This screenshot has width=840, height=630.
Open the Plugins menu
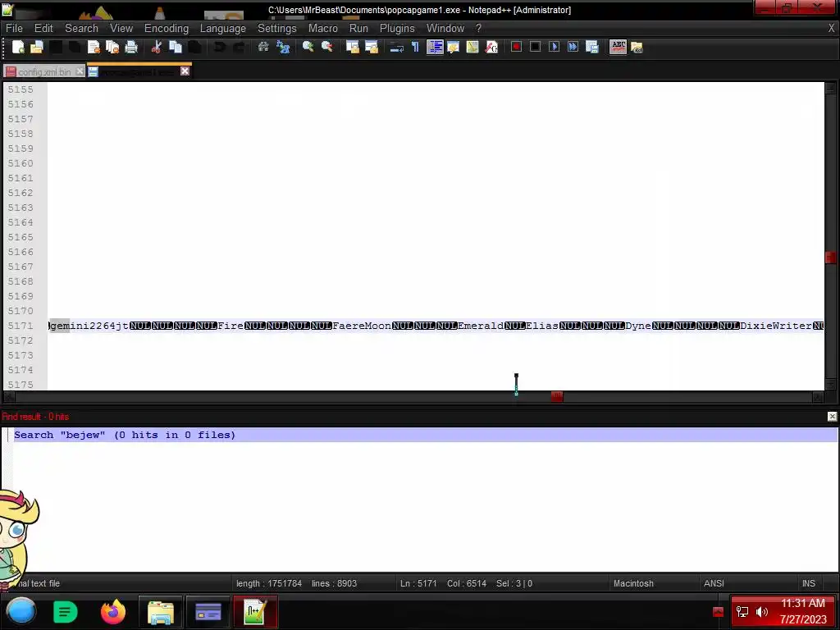pyautogui.click(x=397, y=29)
